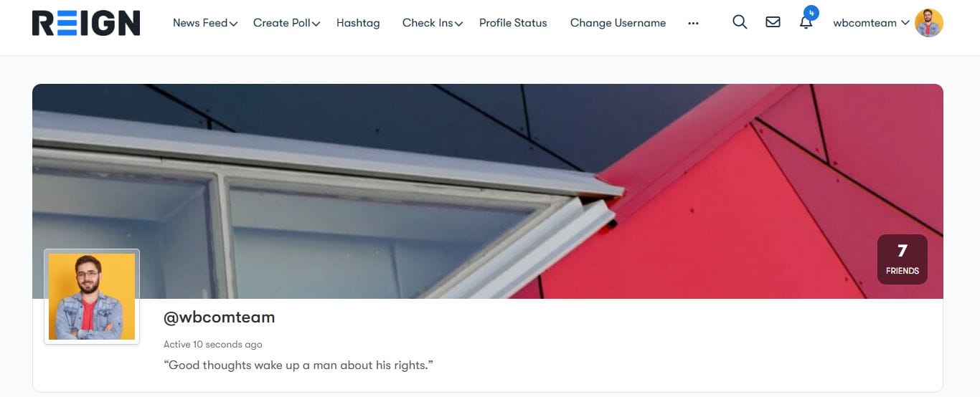980x397 pixels.
Task: Click the REIGN logo
Action: pyautogui.click(x=86, y=23)
